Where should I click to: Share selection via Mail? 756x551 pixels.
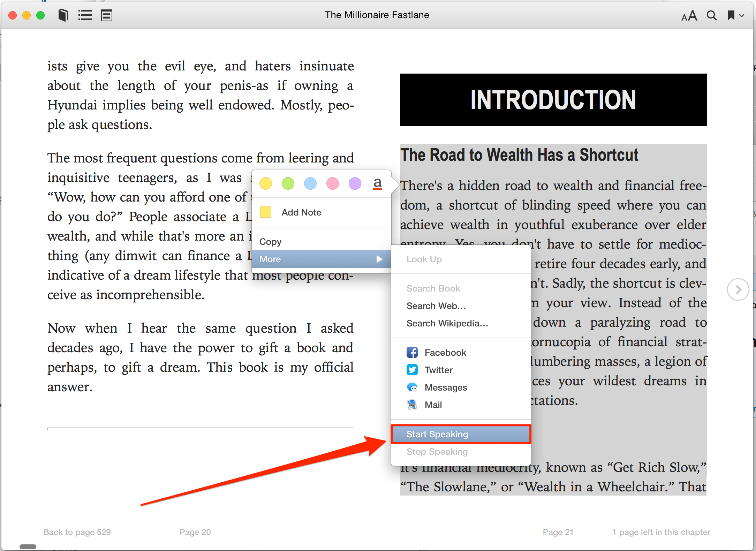461,405
